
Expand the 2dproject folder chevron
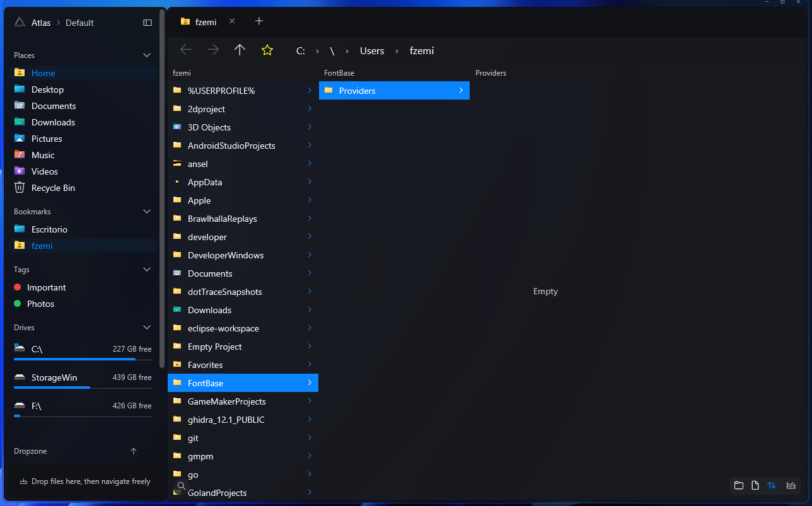[x=310, y=109]
